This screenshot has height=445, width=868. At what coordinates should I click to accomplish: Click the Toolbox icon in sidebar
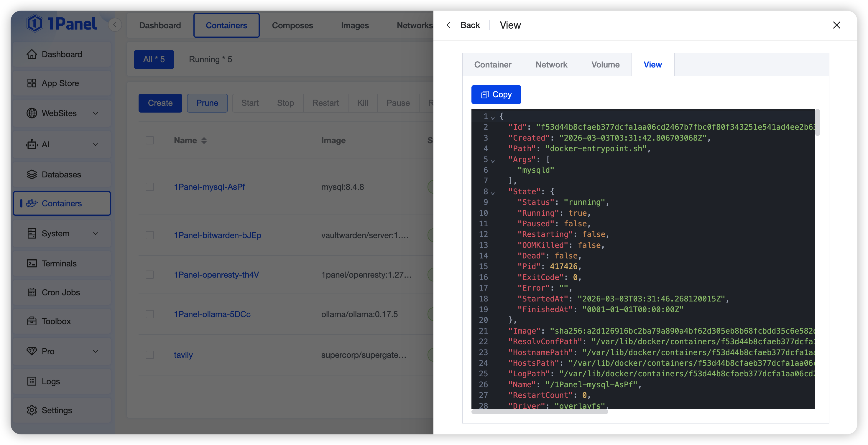pos(32,321)
